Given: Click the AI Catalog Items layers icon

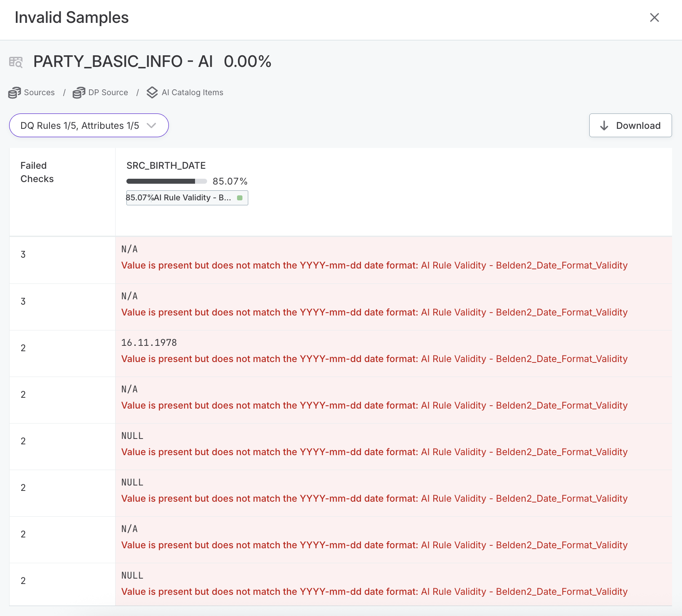Looking at the screenshot, I should pyautogui.click(x=152, y=93).
